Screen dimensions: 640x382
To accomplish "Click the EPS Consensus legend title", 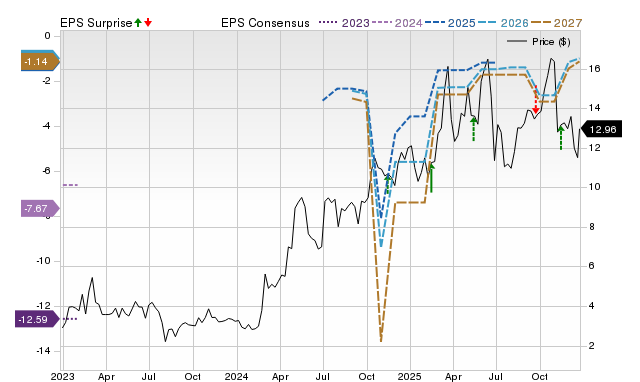I will (x=265, y=23).
